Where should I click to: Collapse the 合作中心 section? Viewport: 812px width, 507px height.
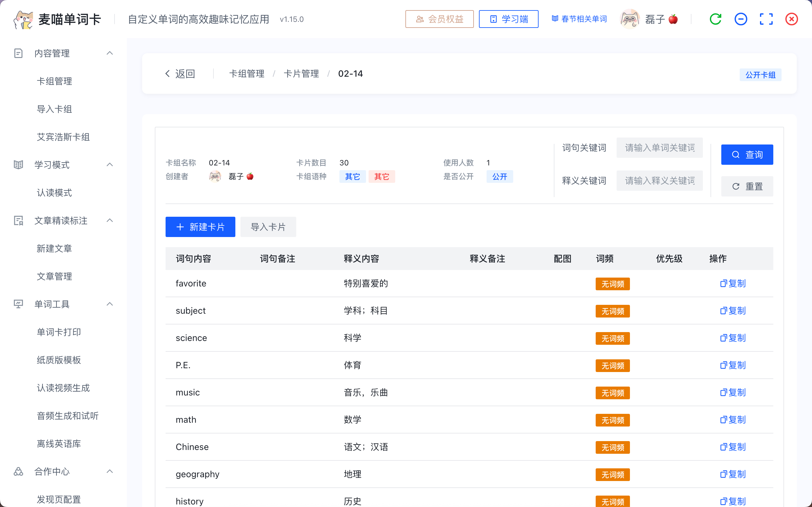coord(110,471)
